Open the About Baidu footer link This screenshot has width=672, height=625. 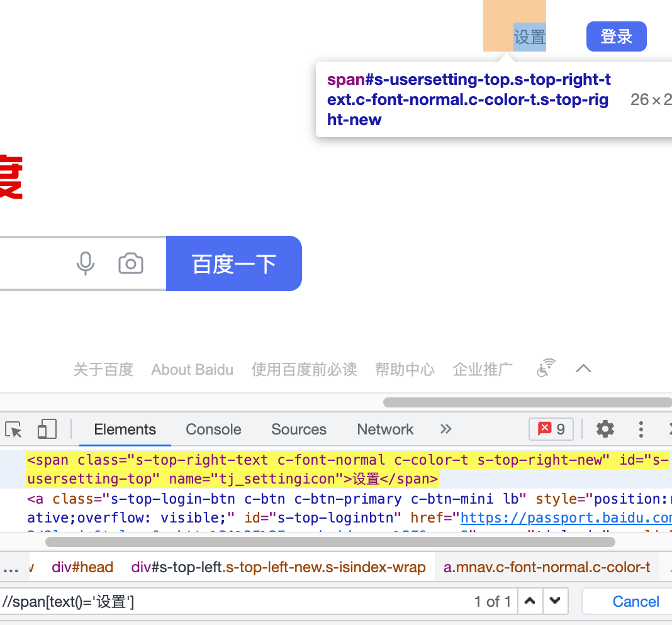192,370
